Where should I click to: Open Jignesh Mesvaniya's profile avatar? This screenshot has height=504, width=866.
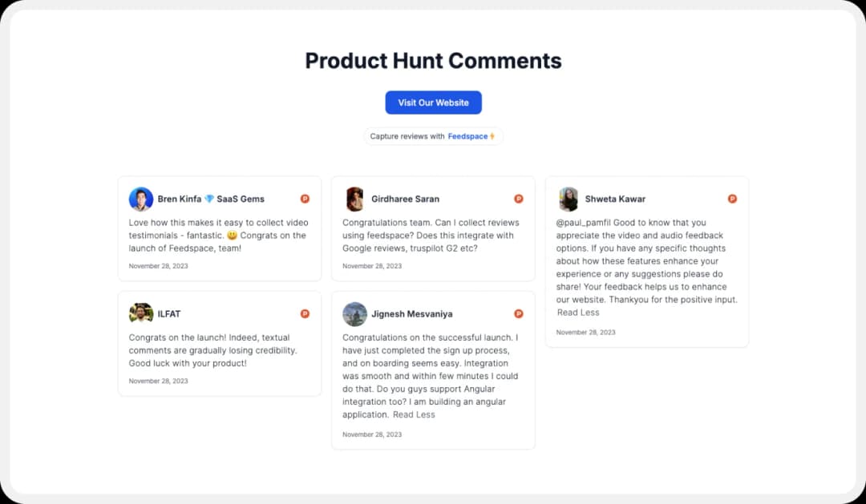354,313
